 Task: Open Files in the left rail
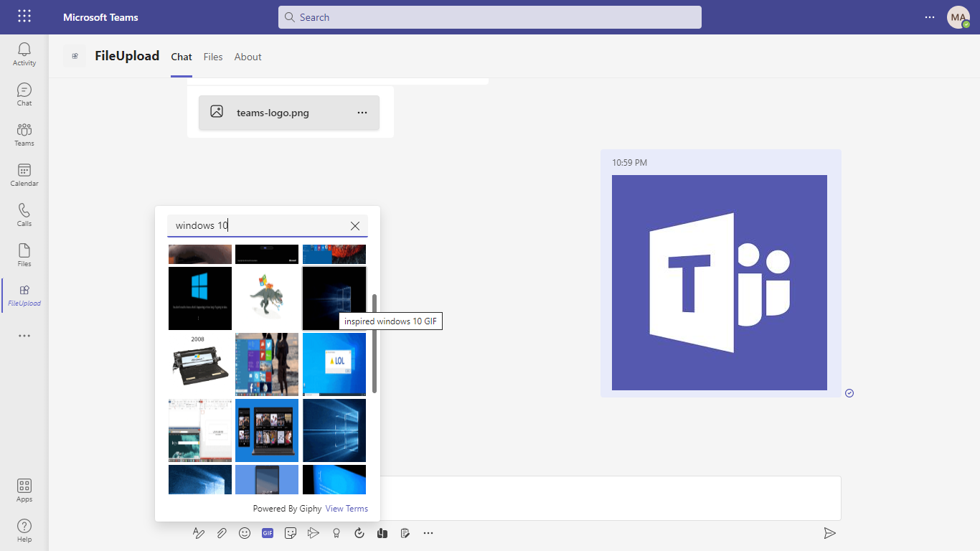point(24,255)
